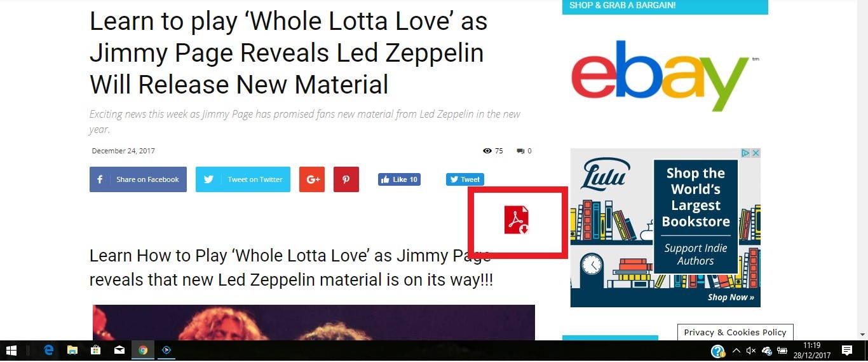868x362 pixels.
Task: Open the comments count icon
Action: (520, 151)
